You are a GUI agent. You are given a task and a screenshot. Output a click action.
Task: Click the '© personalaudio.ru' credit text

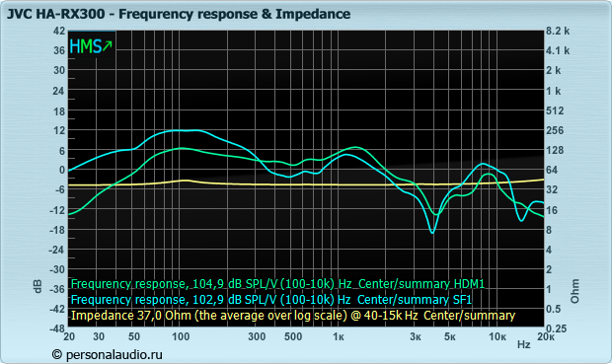107,355
